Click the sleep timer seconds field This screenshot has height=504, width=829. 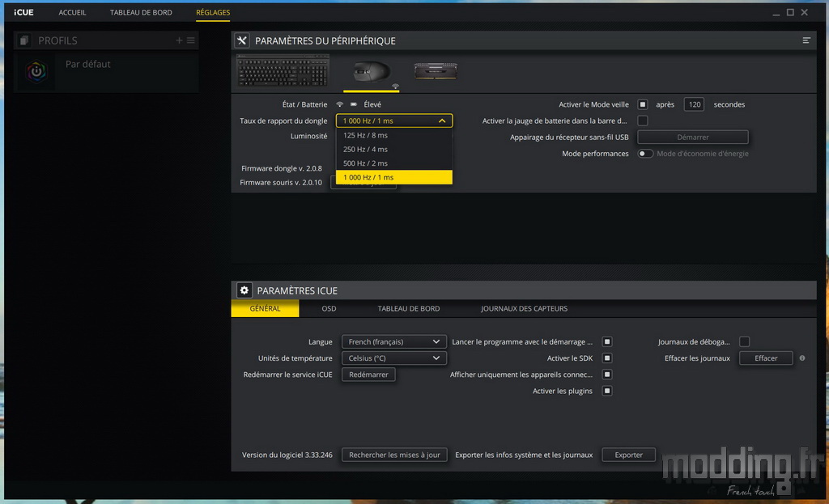click(x=694, y=104)
